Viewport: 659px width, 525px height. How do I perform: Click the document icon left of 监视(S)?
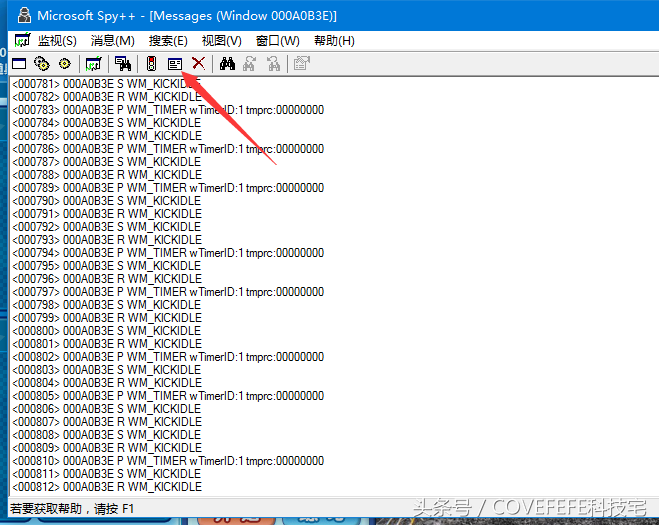(22, 41)
